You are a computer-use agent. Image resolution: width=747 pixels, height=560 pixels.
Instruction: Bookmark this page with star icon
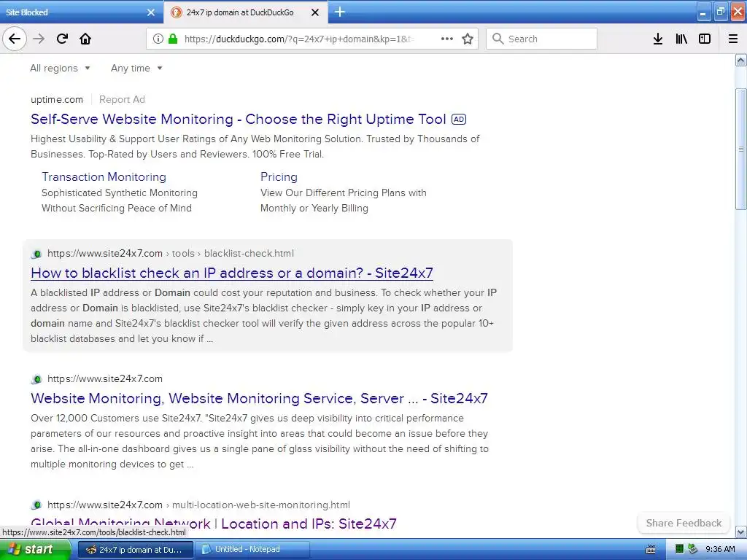click(x=468, y=39)
